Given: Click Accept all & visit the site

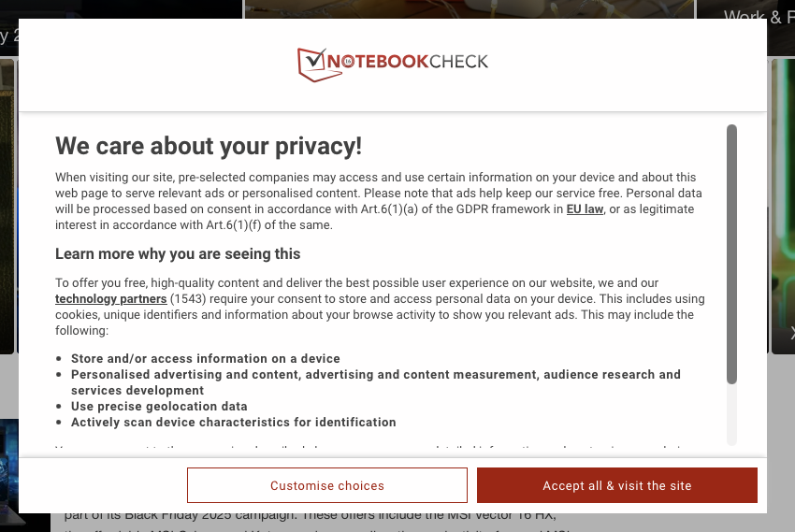Looking at the screenshot, I should pyautogui.click(x=616, y=485).
